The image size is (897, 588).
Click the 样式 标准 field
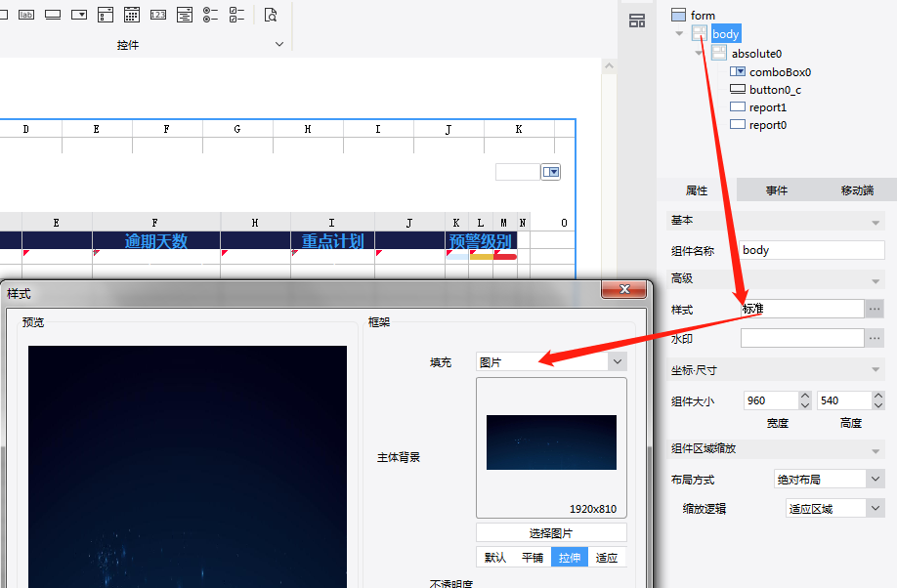802,309
